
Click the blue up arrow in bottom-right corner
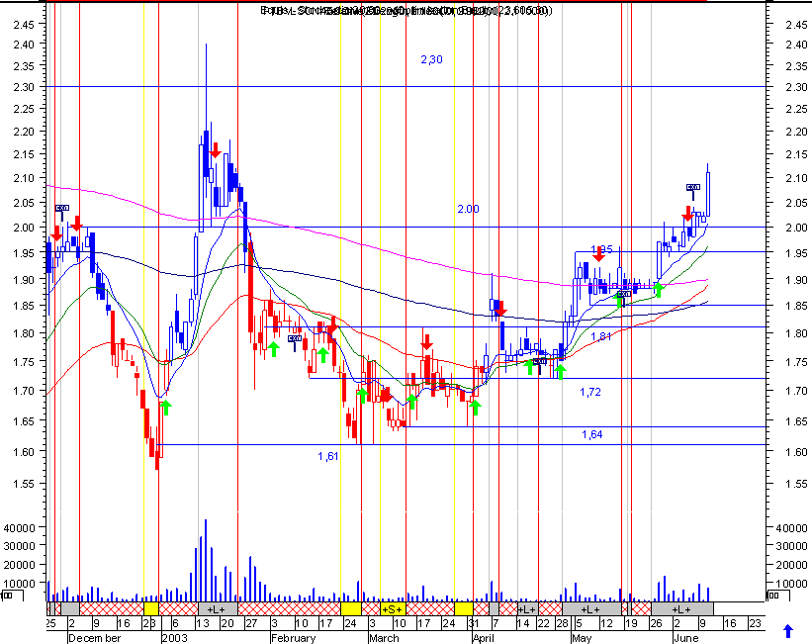pyautogui.click(x=787, y=630)
